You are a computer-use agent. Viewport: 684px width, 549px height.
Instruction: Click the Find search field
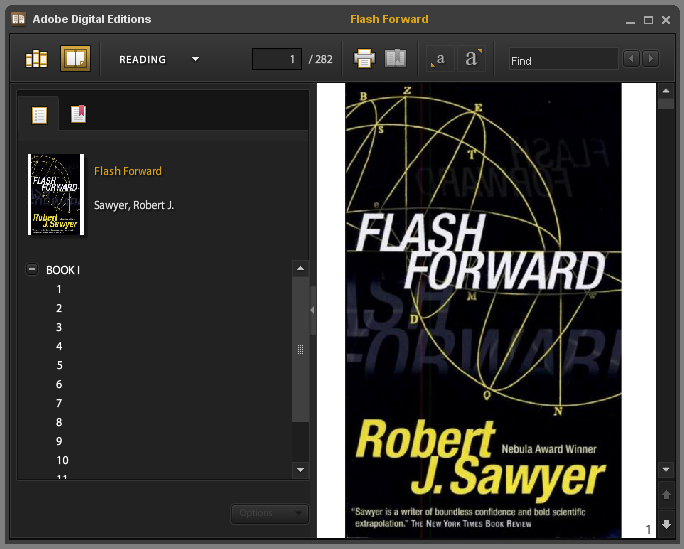tap(563, 59)
